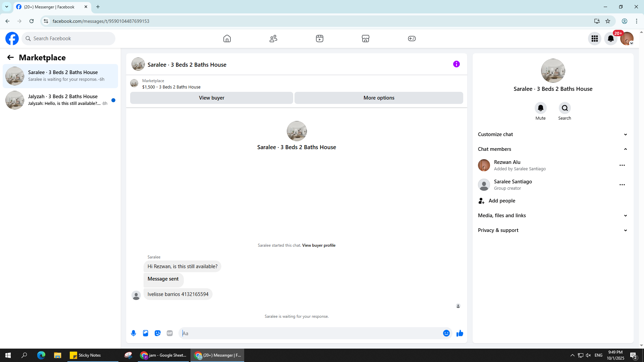Open options menu for Saralee Santiago
Image resolution: width=644 pixels, height=362 pixels.
click(622, 185)
